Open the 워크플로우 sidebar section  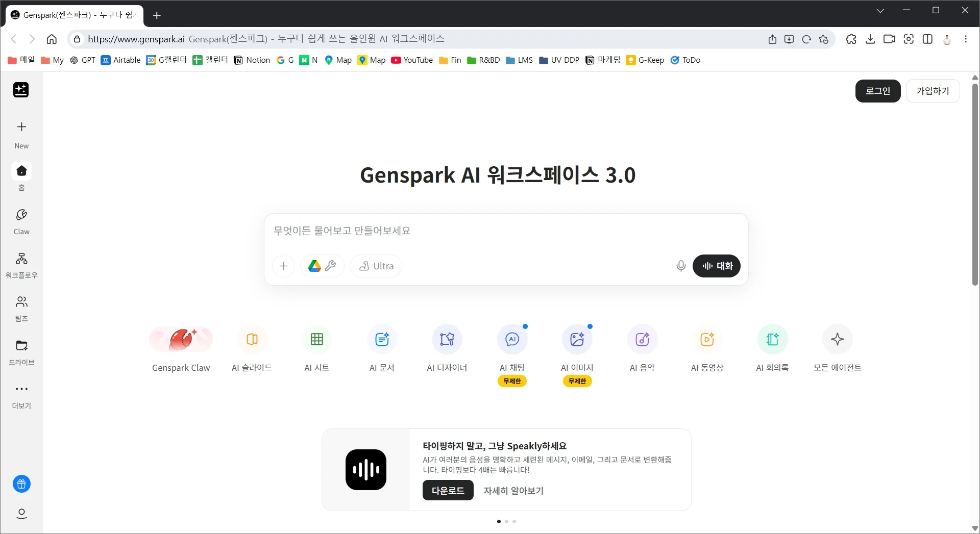tap(21, 265)
